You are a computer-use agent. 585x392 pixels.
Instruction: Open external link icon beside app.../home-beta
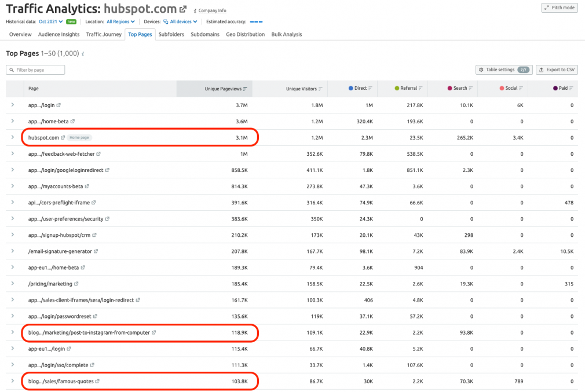tap(73, 121)
